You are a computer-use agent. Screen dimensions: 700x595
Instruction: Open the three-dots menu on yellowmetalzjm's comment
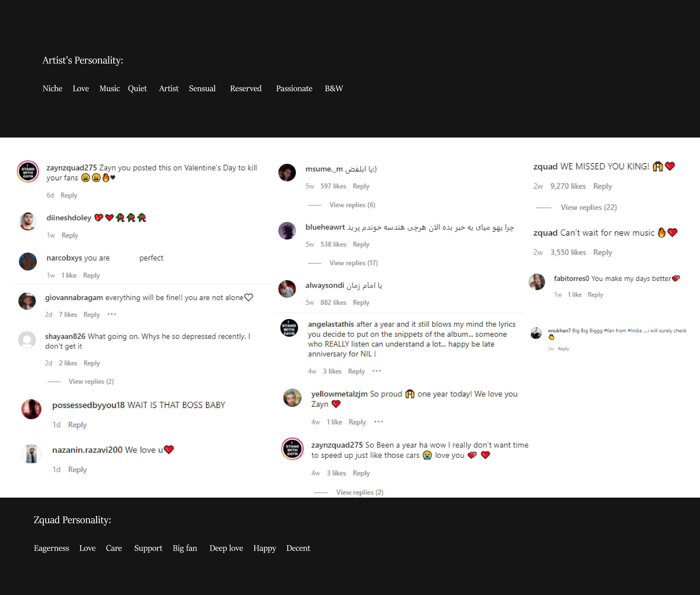[378, 422]
